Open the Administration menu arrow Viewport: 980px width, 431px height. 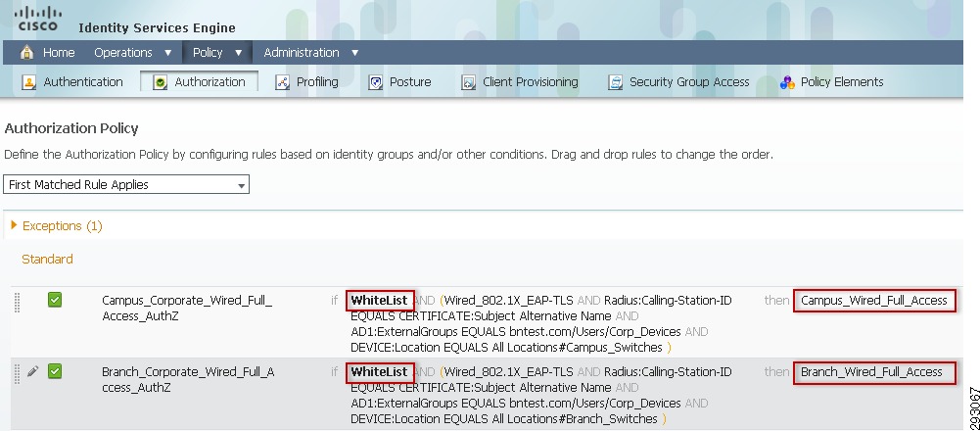(355, 53)
